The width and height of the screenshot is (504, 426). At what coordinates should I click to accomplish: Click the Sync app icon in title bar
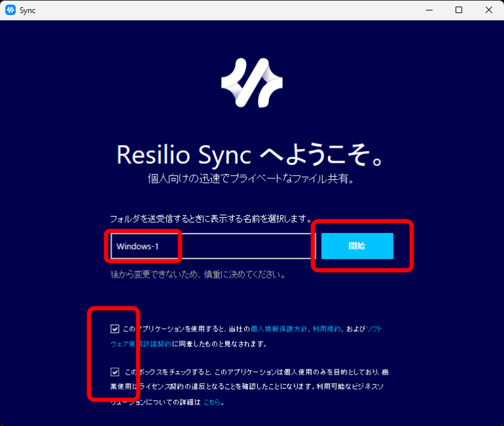10,10
